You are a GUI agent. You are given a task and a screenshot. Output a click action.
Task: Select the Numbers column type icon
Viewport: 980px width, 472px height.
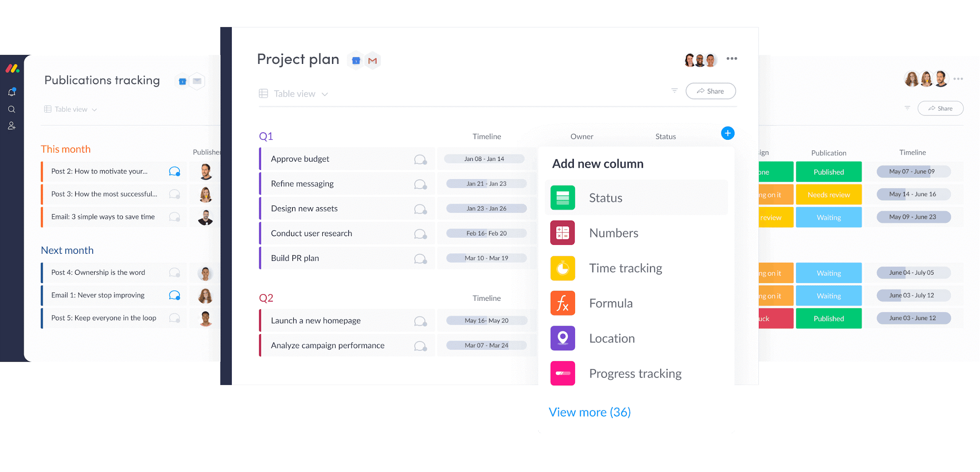coord(563,233)
